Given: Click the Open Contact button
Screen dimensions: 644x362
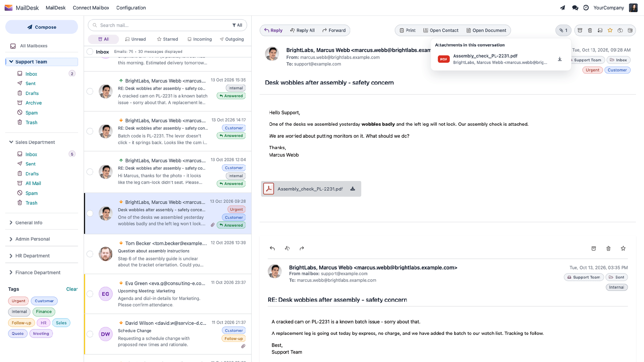Looking at the screenshot, I should tap(441, 30).
